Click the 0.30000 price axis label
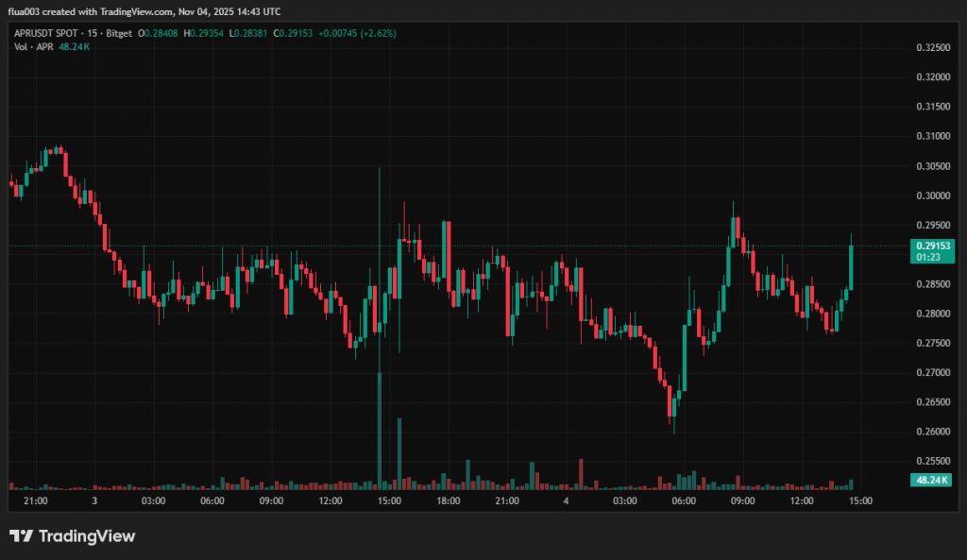The image size is (967, 560). coord(933,195)
